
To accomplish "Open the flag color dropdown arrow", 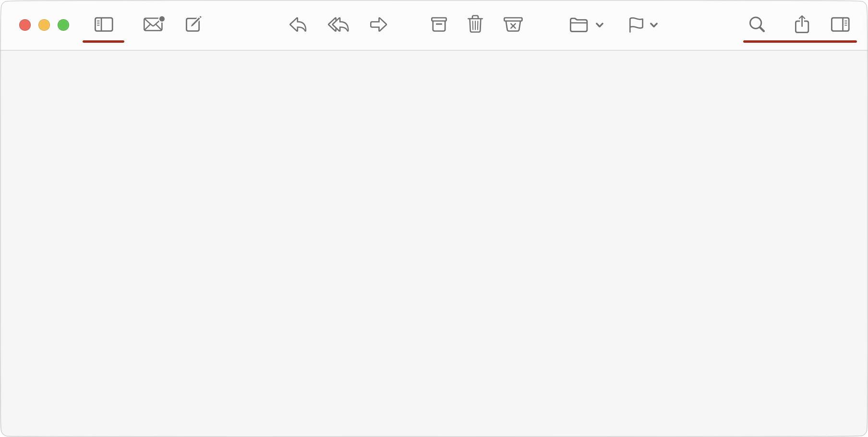I will click(654, 25).
